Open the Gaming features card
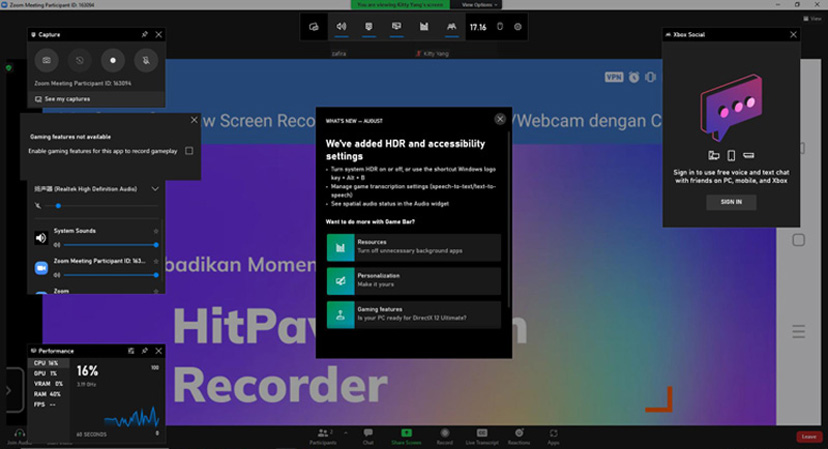 [413, 315]
